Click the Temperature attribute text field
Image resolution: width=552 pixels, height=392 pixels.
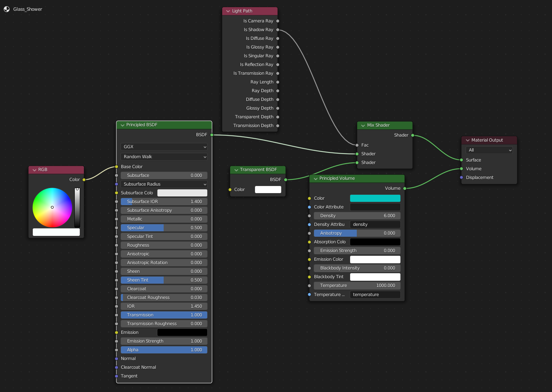point(375,295)
